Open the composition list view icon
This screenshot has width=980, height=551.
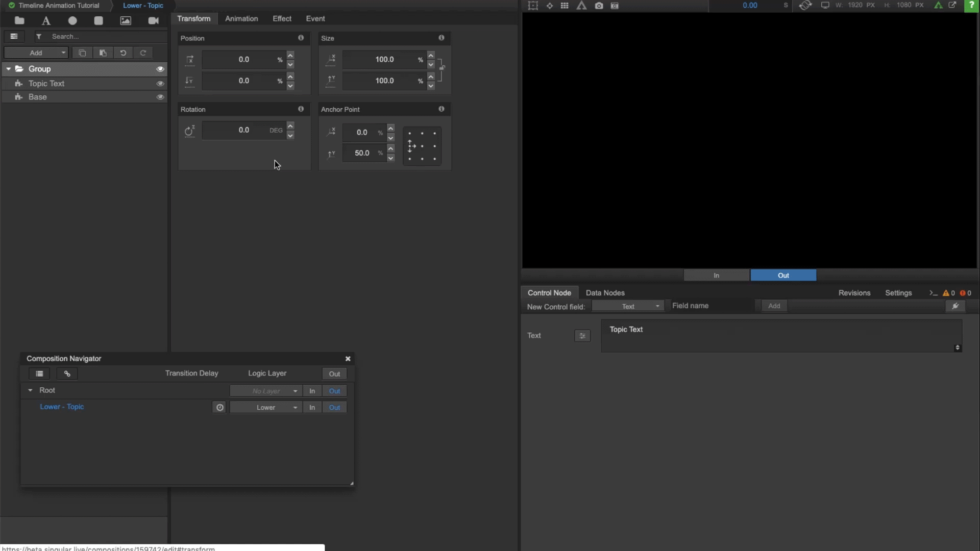(x=14, y=36)
